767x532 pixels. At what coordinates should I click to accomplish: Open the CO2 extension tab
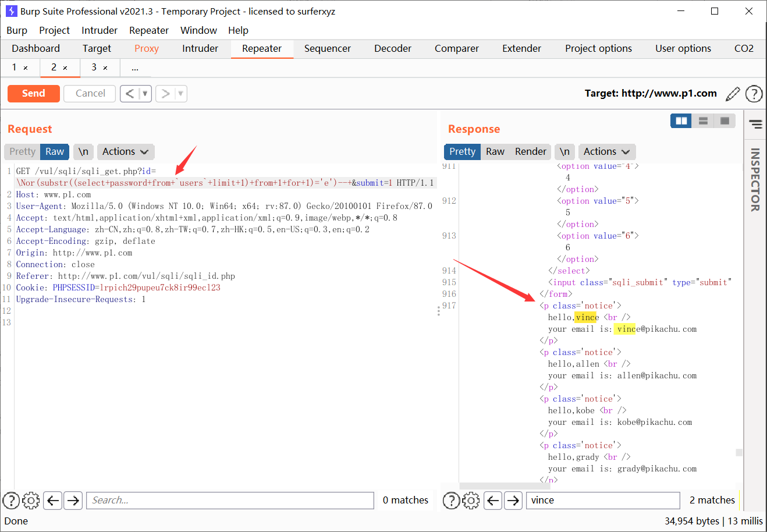pyautogui.click(x=744, y=48)
